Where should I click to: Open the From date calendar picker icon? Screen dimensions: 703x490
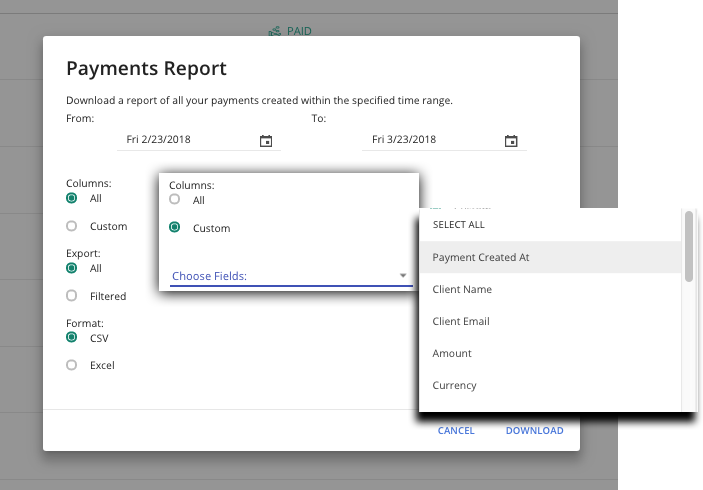266,141
